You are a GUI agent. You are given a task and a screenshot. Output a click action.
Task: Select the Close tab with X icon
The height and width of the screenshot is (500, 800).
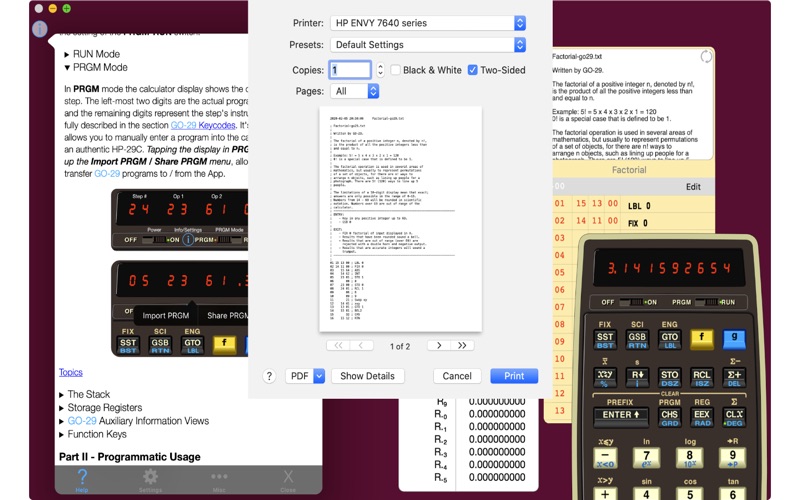[x=288, y=481]
